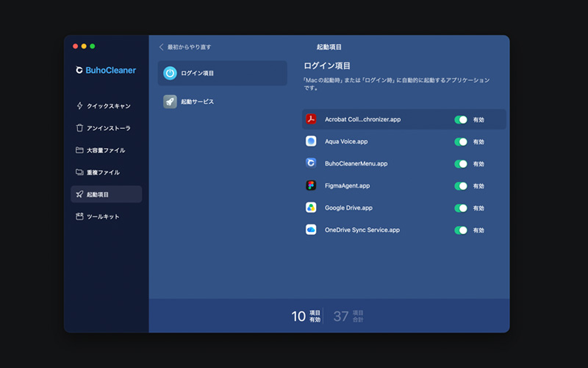Toggle OneDrive Sync Service.app switch
Image resolution: width=588 pixels, height=368 pixels.
tap(461, 230)
